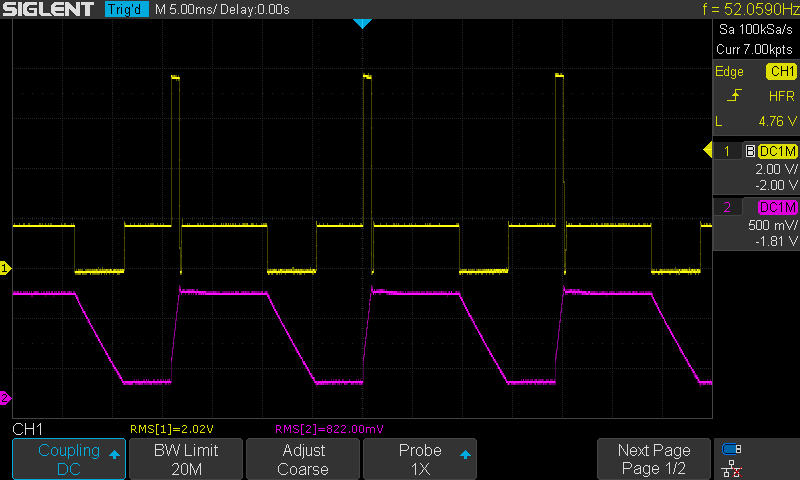This screenshot has height=480, width=800.
Task: Click the RMS[1]=2.02V measurement
Action: pos(171,429)
